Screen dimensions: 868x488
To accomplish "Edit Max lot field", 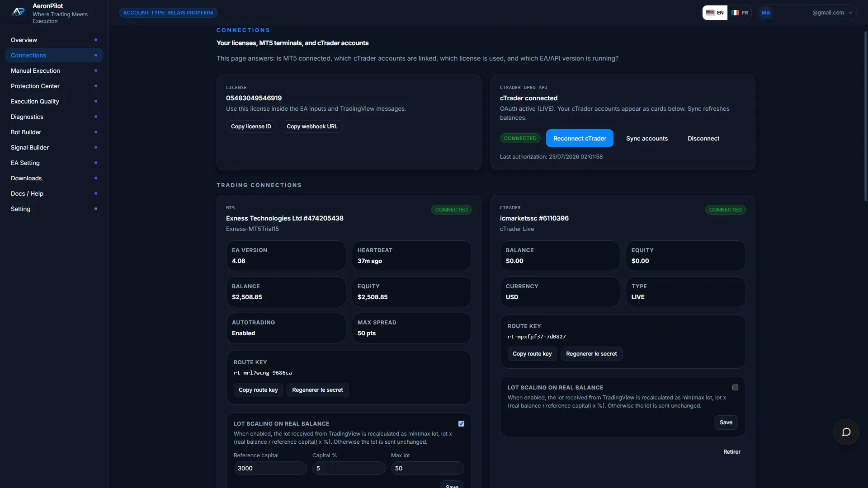I will point(428,468).
